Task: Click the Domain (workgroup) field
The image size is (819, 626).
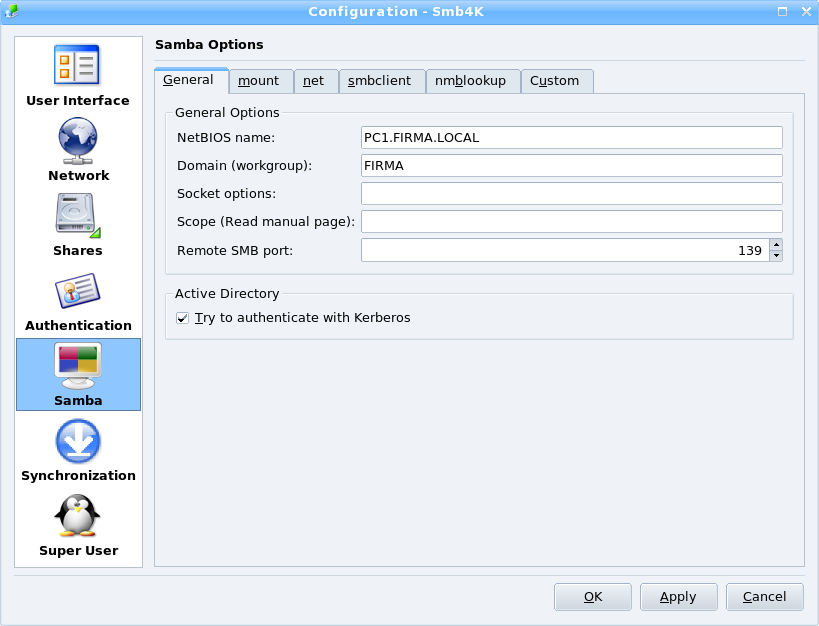Action: [x=572, y=166]
